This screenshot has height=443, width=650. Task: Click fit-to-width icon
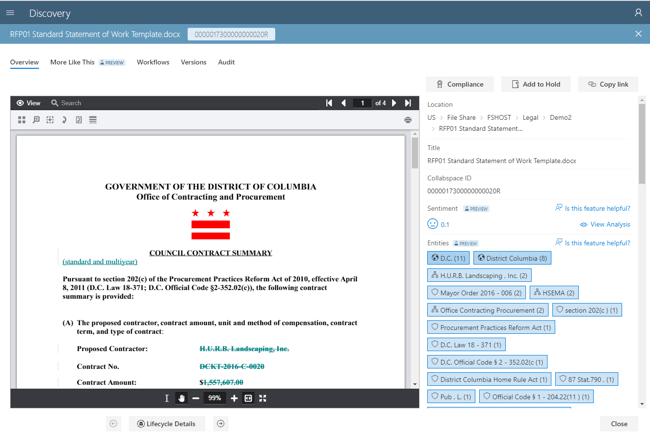point(248,398)
